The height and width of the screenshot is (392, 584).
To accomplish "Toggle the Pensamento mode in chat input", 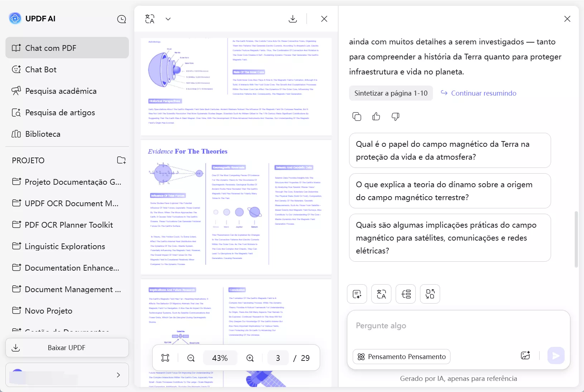I will (x=401, y=357).
